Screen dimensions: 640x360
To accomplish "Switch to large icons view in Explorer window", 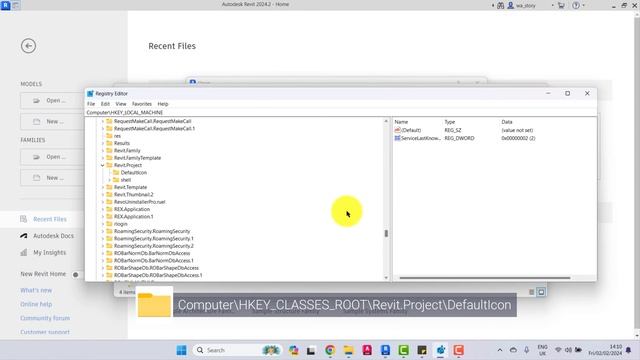I will pyautogui.click(x=541, y=292).
